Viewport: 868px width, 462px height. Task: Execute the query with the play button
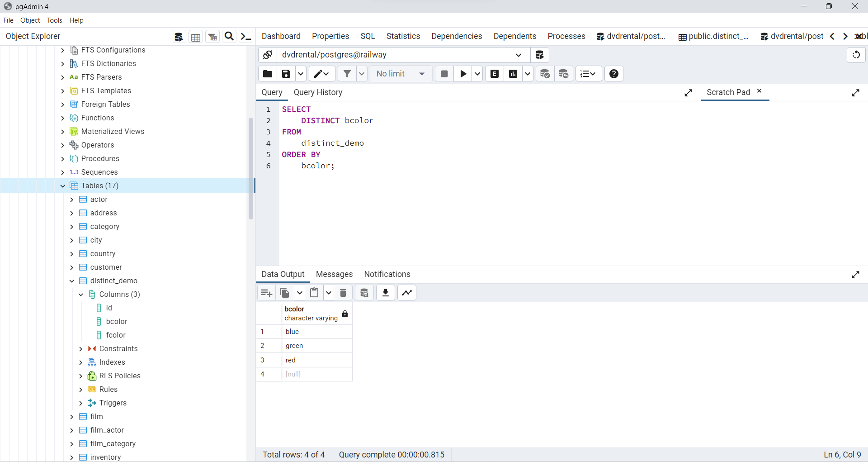pyautogui.click(x=463, y=74)
